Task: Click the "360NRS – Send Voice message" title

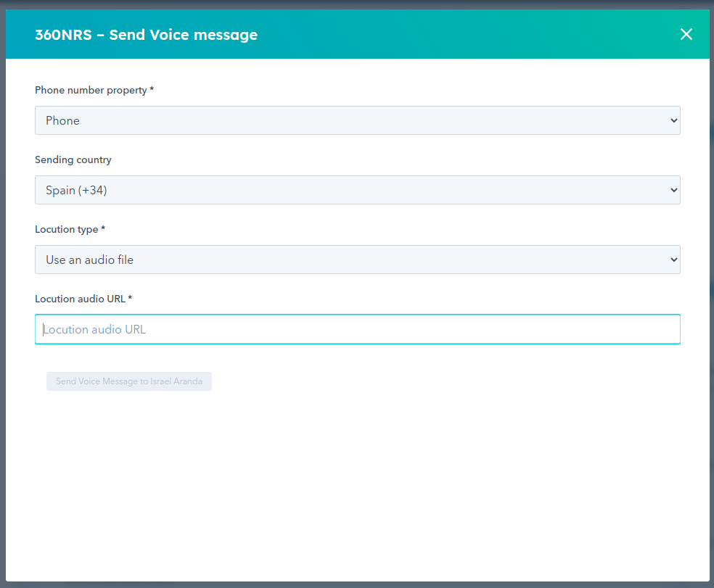Action: pyautogui.click(x=146, y=34)
